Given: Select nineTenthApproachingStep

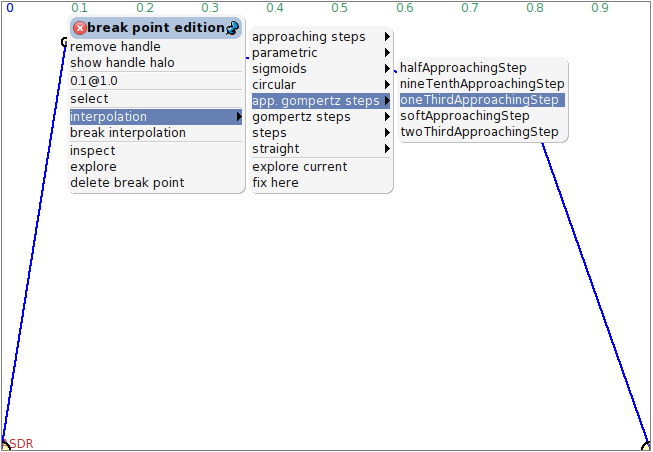Looking at the screenshot, I should [x=482, y=84].
